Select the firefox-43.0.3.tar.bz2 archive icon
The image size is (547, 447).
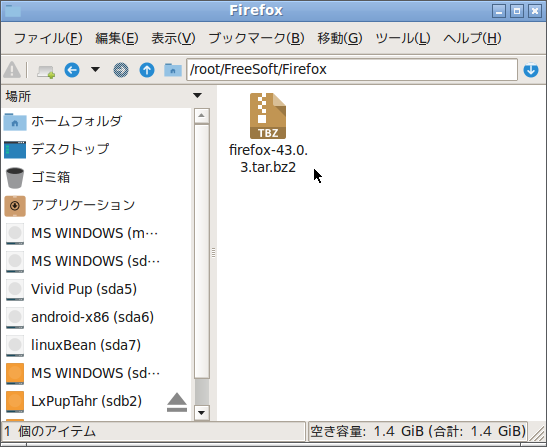coord(268,116)
